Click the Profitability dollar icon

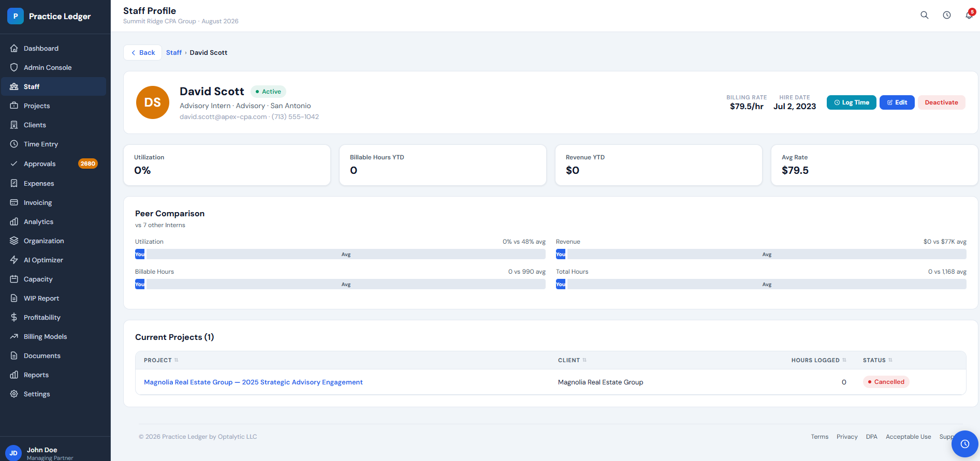coord(14,317)
